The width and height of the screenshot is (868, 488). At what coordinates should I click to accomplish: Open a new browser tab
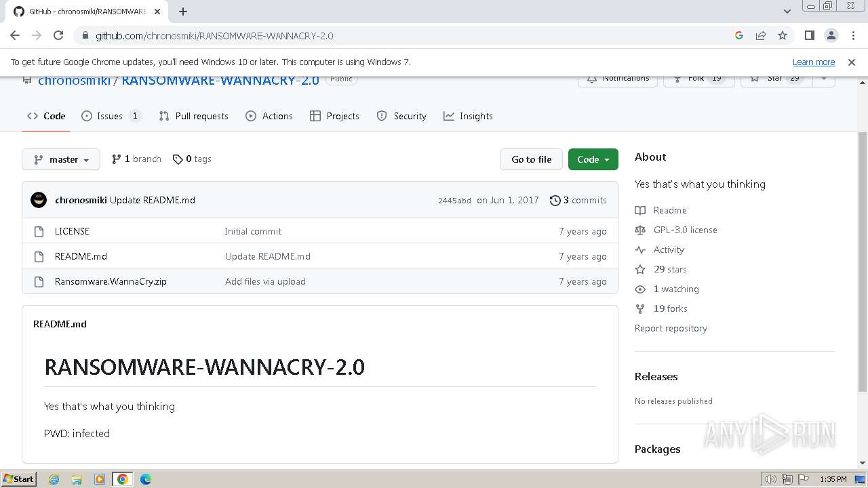(183, 12)
